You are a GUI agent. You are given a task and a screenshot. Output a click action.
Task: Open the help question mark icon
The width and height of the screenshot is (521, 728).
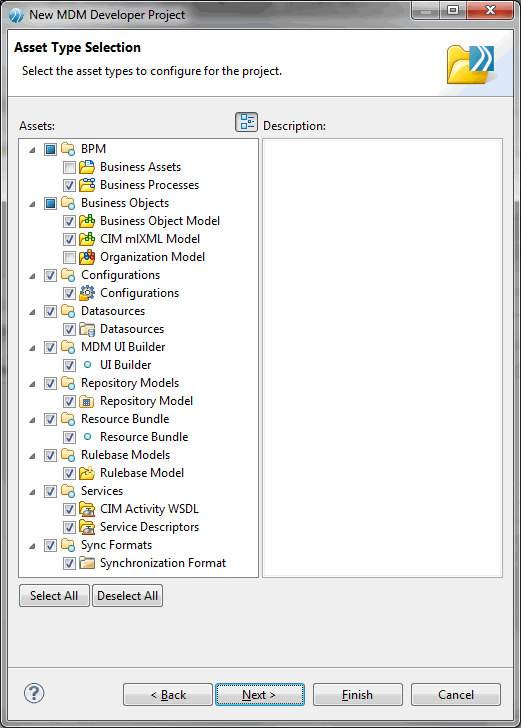click(34, 694)
